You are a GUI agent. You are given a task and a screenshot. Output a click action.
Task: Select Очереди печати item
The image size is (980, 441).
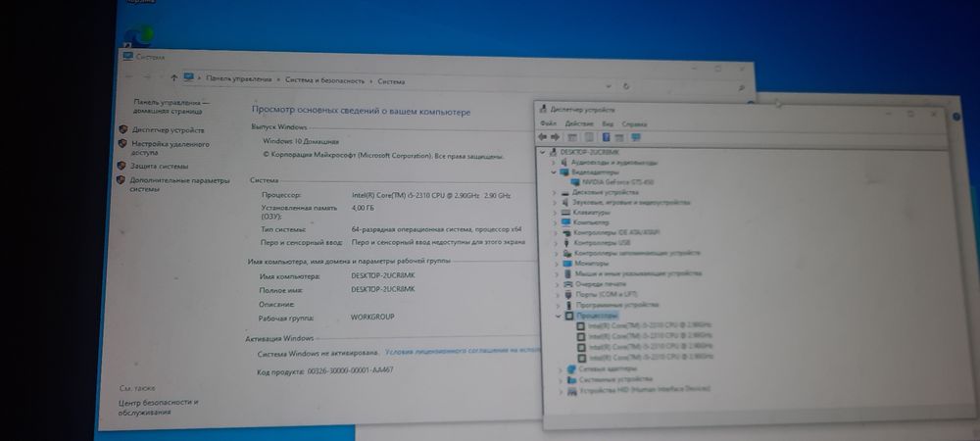[x=600, y=284]
